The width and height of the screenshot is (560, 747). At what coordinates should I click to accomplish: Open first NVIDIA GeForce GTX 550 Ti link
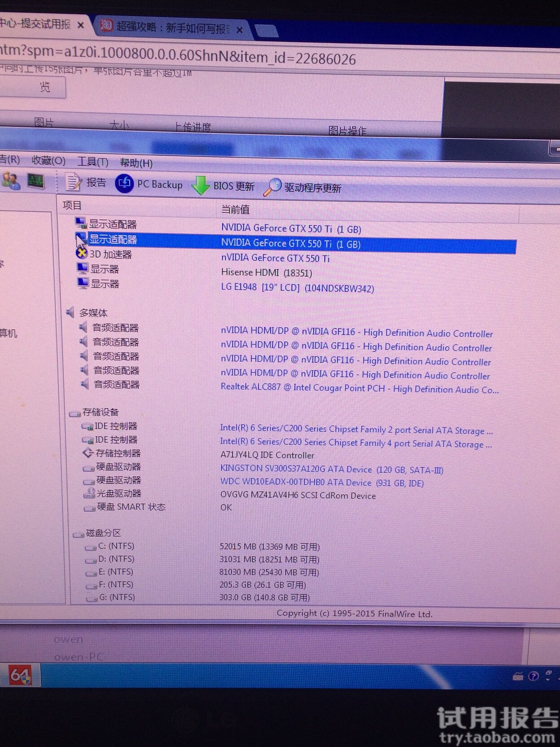[291, 228]
